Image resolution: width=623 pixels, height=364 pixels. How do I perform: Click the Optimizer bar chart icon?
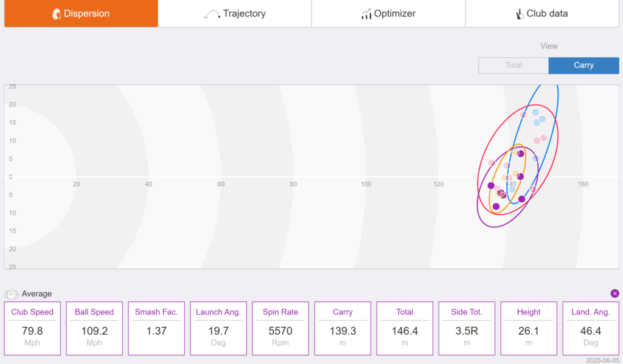[366, 14]
